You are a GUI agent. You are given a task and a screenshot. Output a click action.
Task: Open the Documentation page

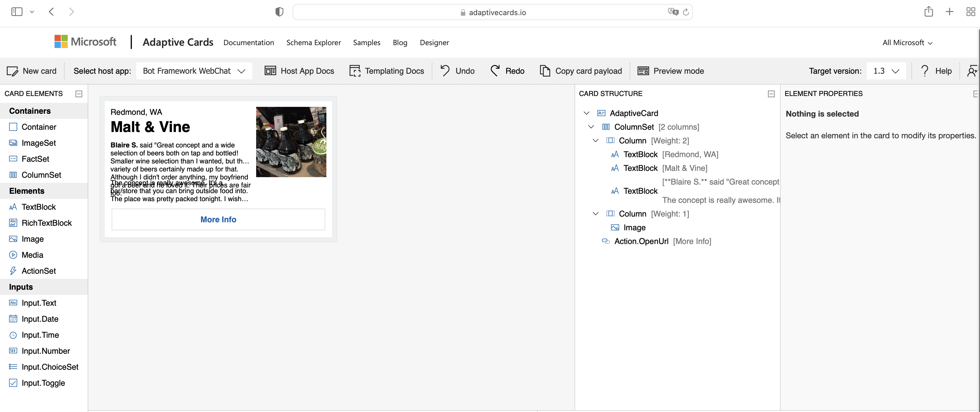pyautogui.click(x=248, y=43)
